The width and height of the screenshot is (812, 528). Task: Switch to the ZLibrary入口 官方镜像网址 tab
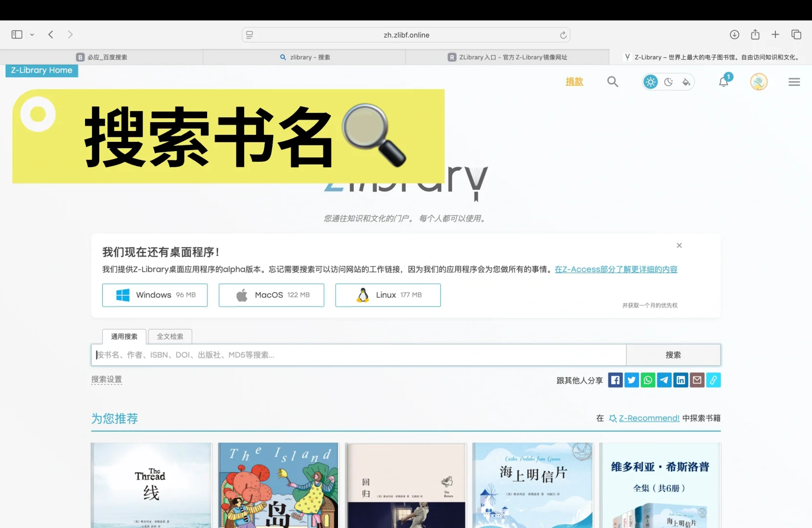(x=507, y=57)
